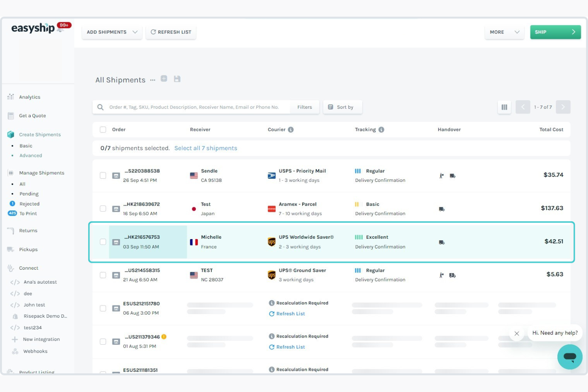Click New integration in the sidebar
This screenshot has height=392, width=588.
[x=41, y=340]
